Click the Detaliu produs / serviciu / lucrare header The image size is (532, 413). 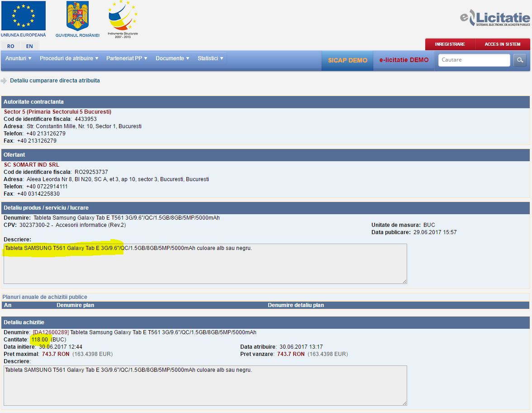265,208
